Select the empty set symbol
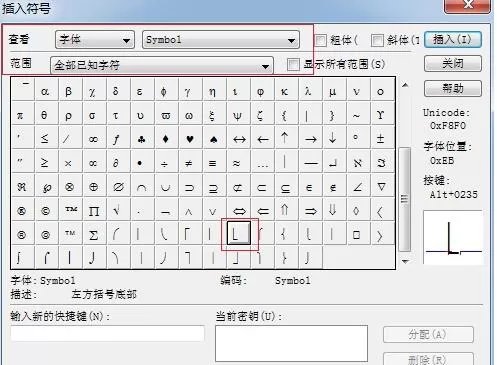 coord(118,186)
